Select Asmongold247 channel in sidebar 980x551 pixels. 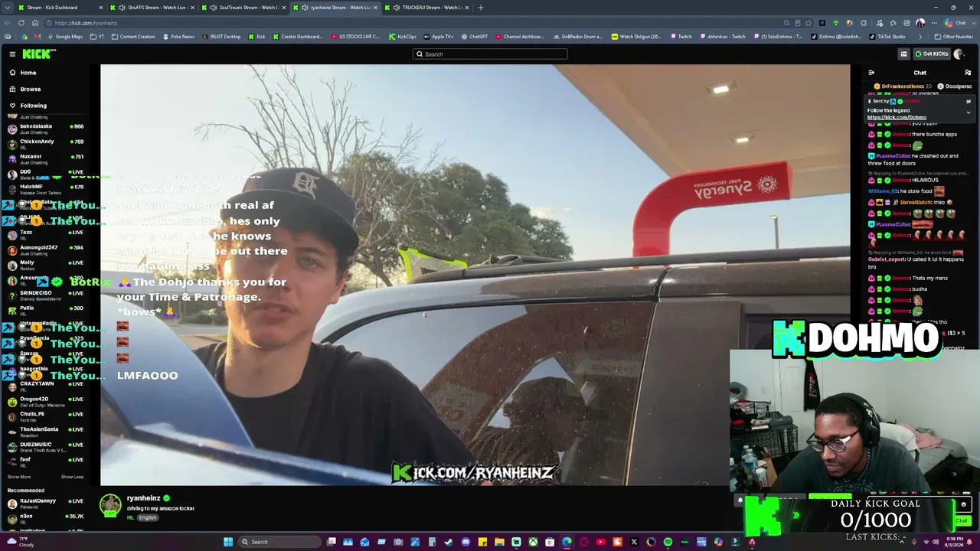tap(46, 250)
